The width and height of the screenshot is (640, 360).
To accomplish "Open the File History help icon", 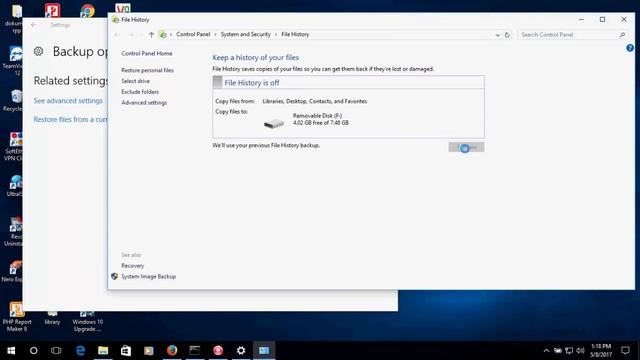I will (x=630, y=48).
